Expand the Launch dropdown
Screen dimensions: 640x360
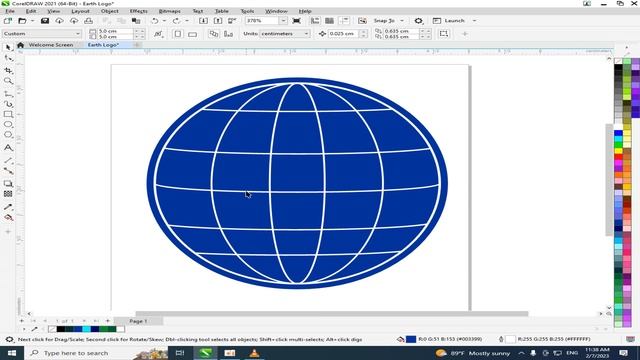[474, 20]
